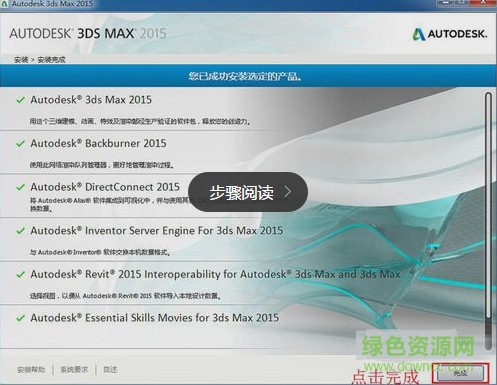Click the 完成 finish button
This screenshot has width=497, height=385.
click(x=460, y=374)
